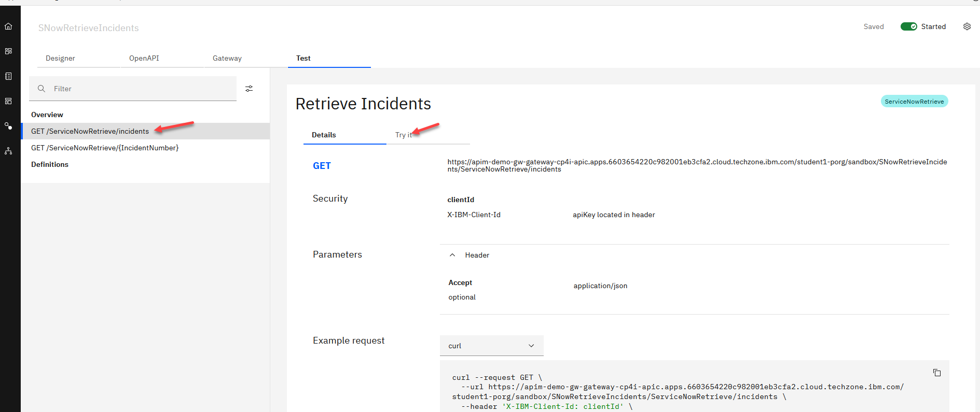This screenshot has width=980, height=412.
Task: Copy the curl example request code
Action: [936, 373]
